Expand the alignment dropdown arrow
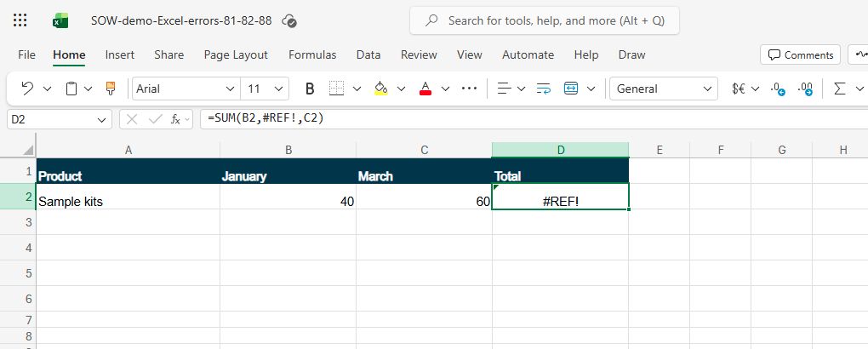The height and width of the screenshot is (349, 868). (x=521, y=89)
